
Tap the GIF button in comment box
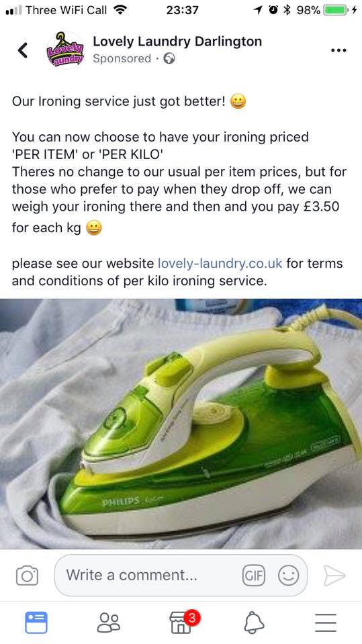pos(254,575)
